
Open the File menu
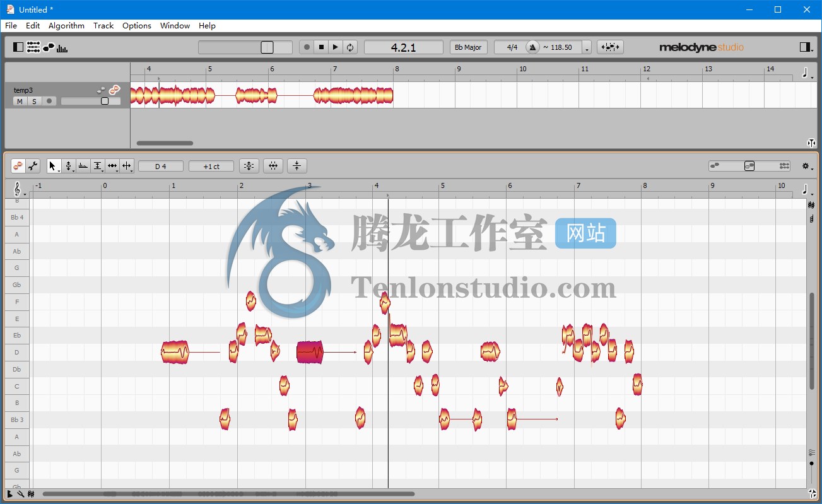[x=11, y=26]
